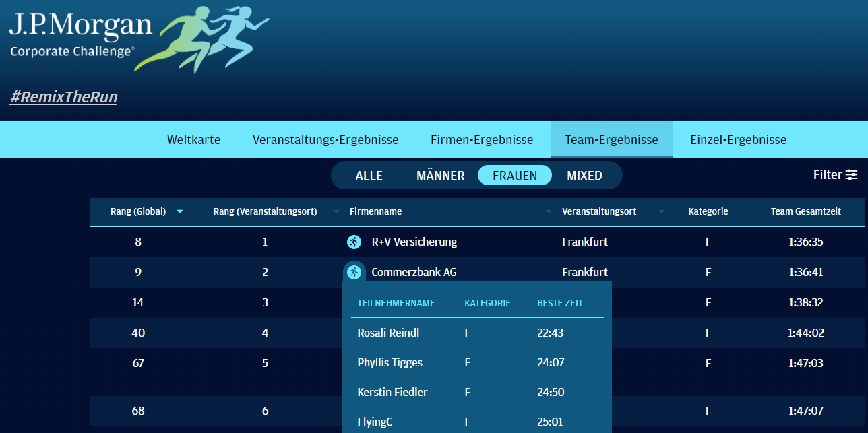Open the Firmen-Ergebnisse tab
This screenshot has height=433, width=868.
click(482, 140)
